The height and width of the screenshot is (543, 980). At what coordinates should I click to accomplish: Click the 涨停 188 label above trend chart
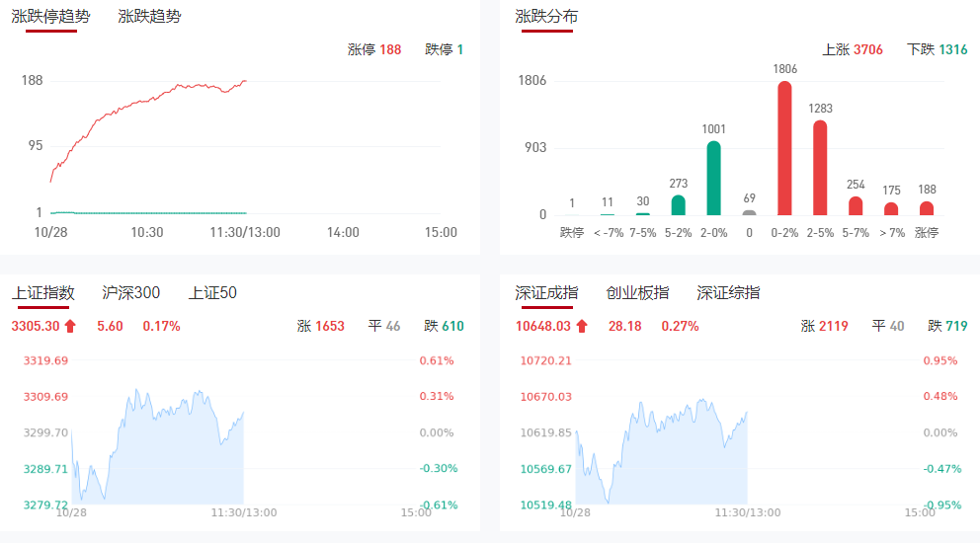click(x=374, y=49)
